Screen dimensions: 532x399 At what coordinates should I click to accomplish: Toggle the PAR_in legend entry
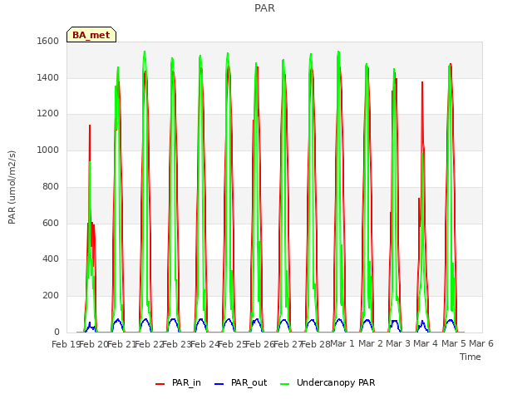pyautogui.click(x=178, y=382)
